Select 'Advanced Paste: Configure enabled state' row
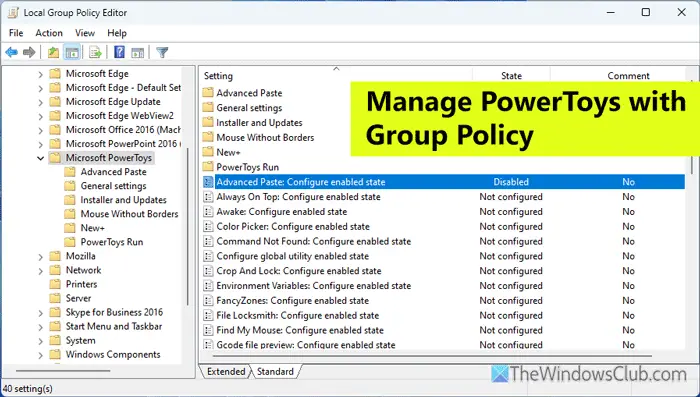Image resolution: width=700 pixels, height=397 pixels. point(443,182)
